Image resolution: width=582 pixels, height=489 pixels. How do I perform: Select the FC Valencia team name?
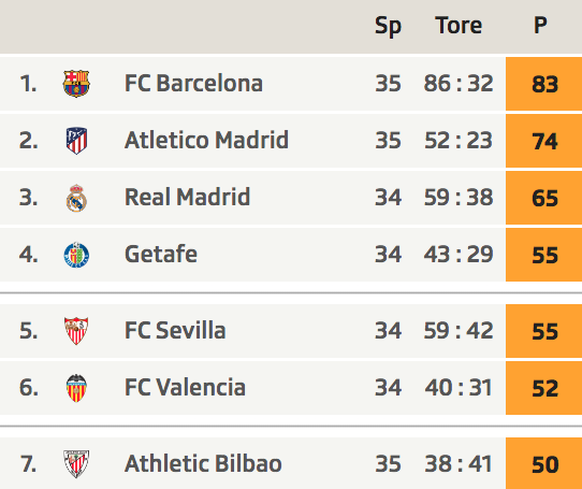pyautogui.click(x=185, y=387)
